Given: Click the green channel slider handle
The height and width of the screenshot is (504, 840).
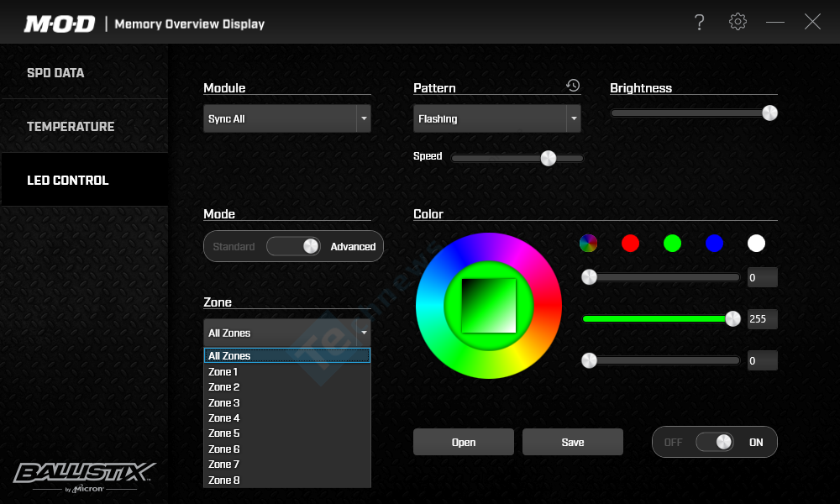Looking at the screenshot, I should [x=732, y=318].
